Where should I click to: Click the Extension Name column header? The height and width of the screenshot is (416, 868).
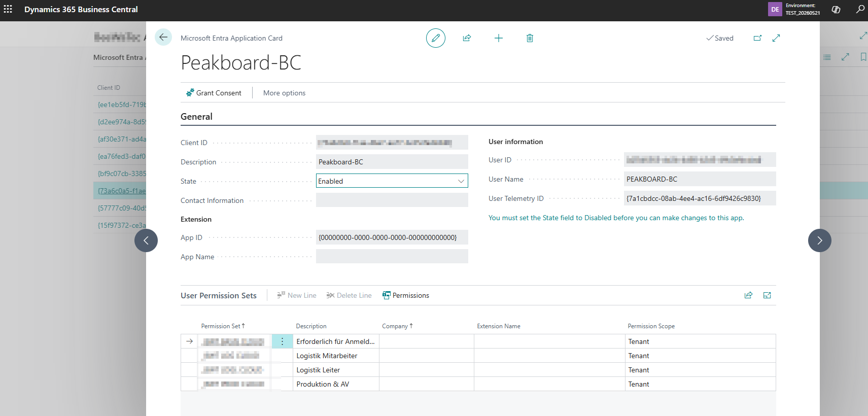pos(499,326)
